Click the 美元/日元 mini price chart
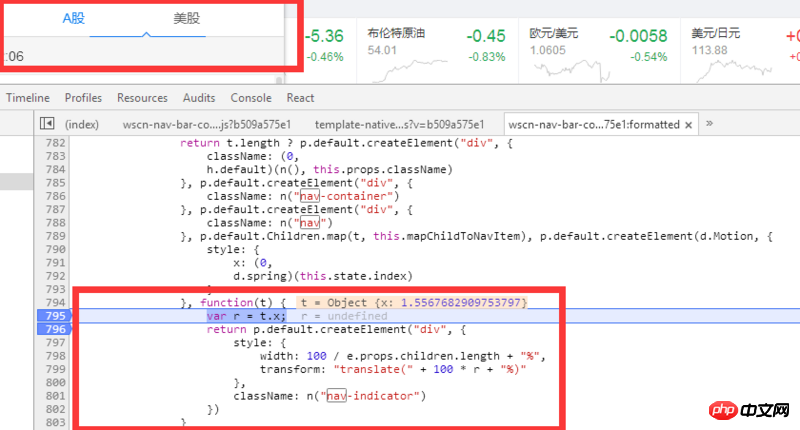The image size is (800, 430). (x=734, y=70)
